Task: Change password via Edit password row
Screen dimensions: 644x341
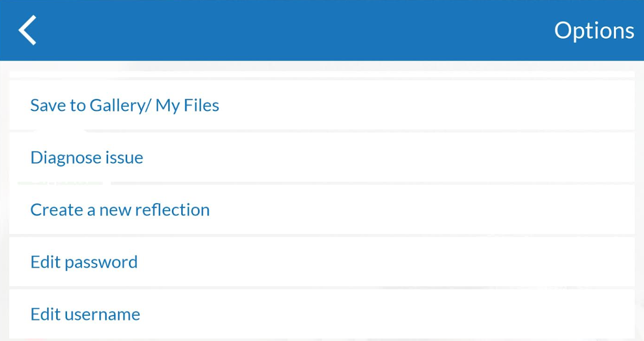Action: (322, 262)
